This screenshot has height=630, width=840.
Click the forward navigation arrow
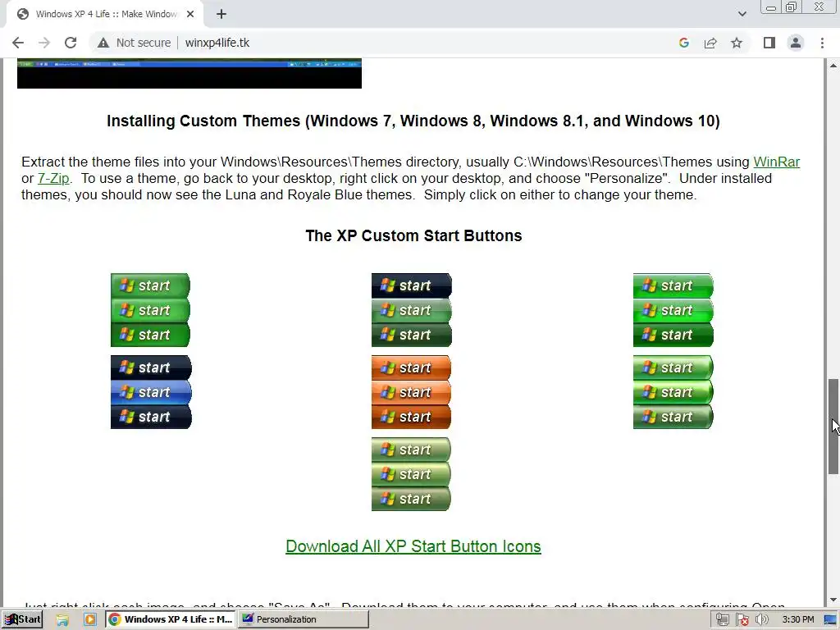[x=44, y=43]
